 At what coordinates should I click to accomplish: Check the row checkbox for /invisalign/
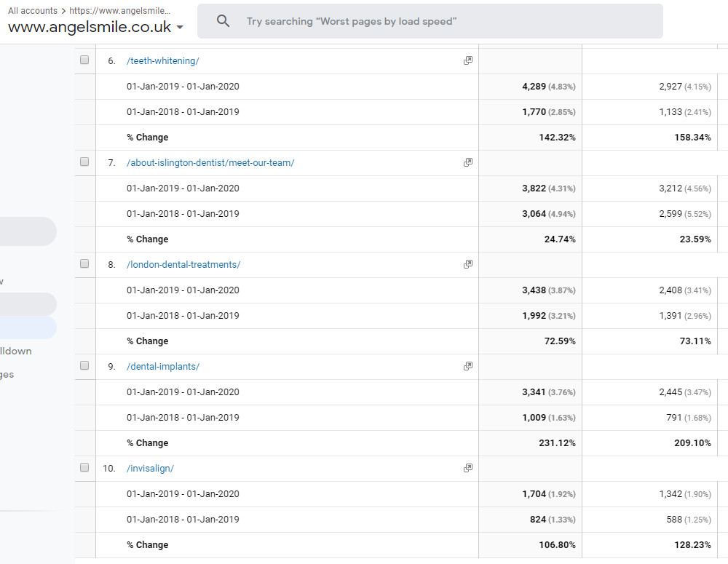84,468
